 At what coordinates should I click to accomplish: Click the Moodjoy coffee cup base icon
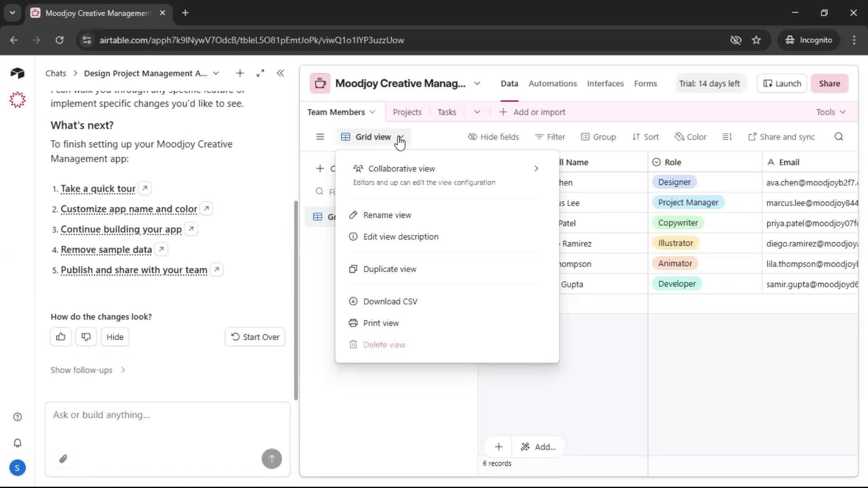pos(320,84)
